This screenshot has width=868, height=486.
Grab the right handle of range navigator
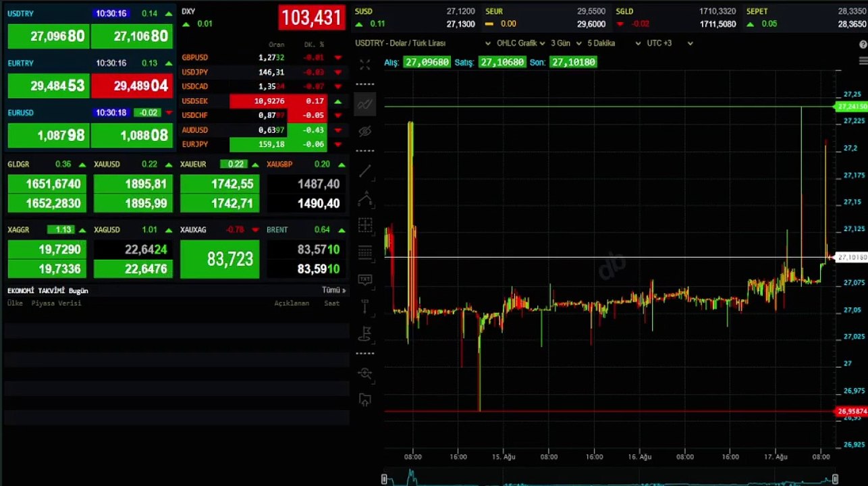[x=835, y=479]
